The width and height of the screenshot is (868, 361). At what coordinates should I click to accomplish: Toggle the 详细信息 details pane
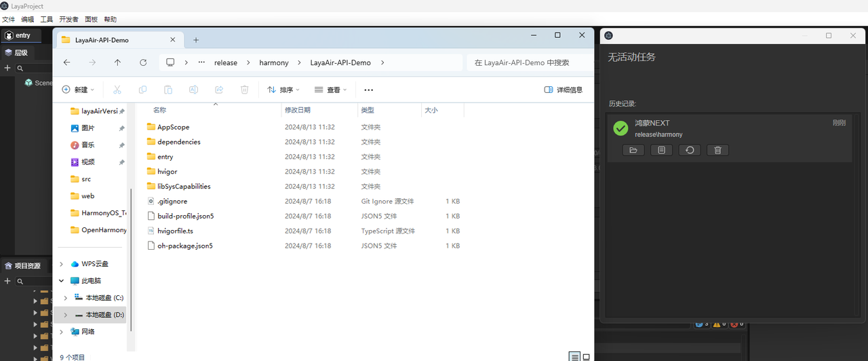[x=563, y=90]
